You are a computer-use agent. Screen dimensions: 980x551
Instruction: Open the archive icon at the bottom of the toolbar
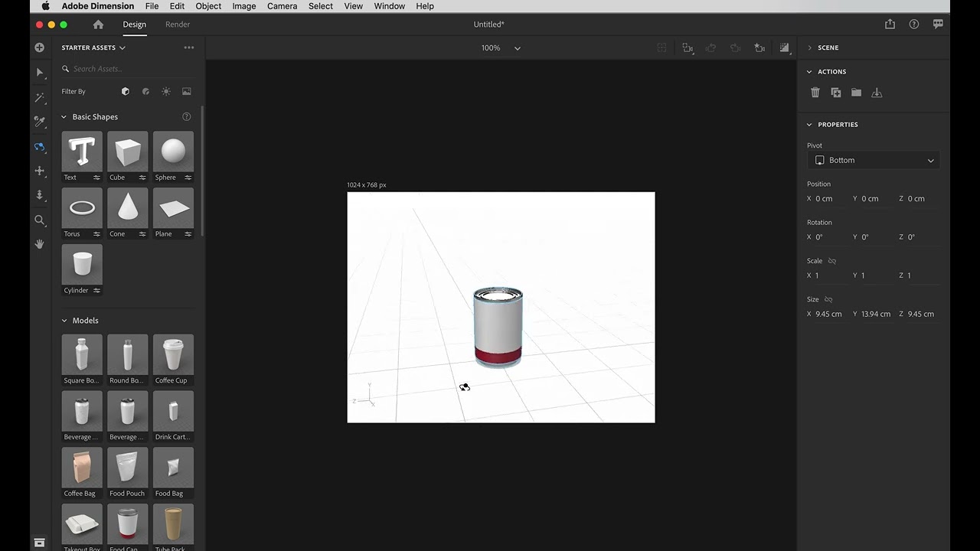(x=40, y=543)
